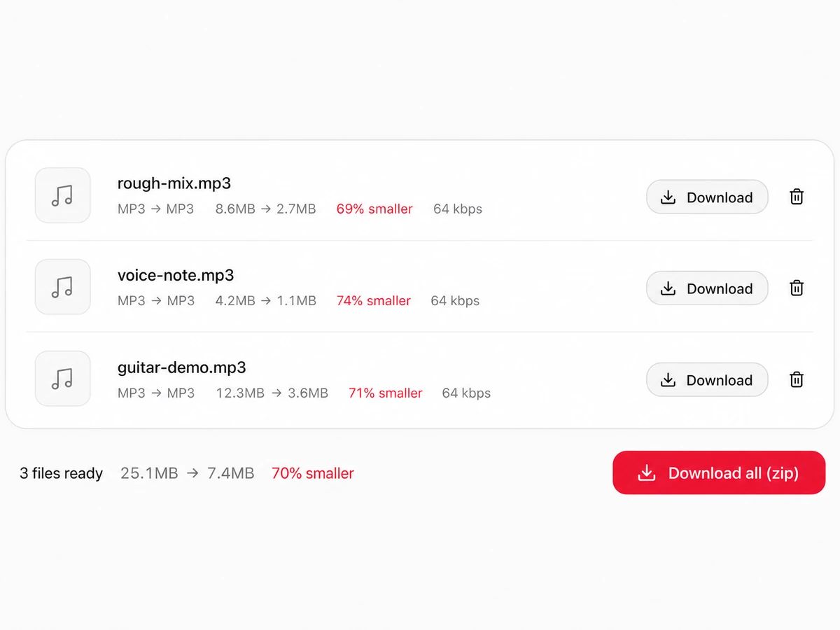Download the voice-note.mp3 file
840x630 pixels.
pos(707,288)
